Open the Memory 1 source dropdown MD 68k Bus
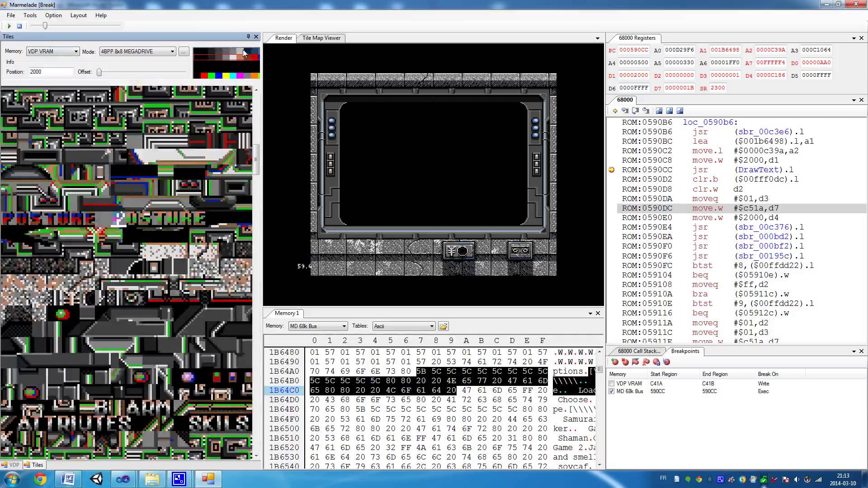The height and width of the screenshot is (488, 868). pyautogui.click(x=318, y=326)
